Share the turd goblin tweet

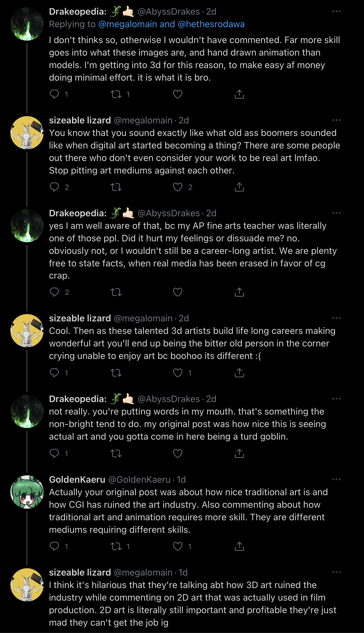coord(239,453)
